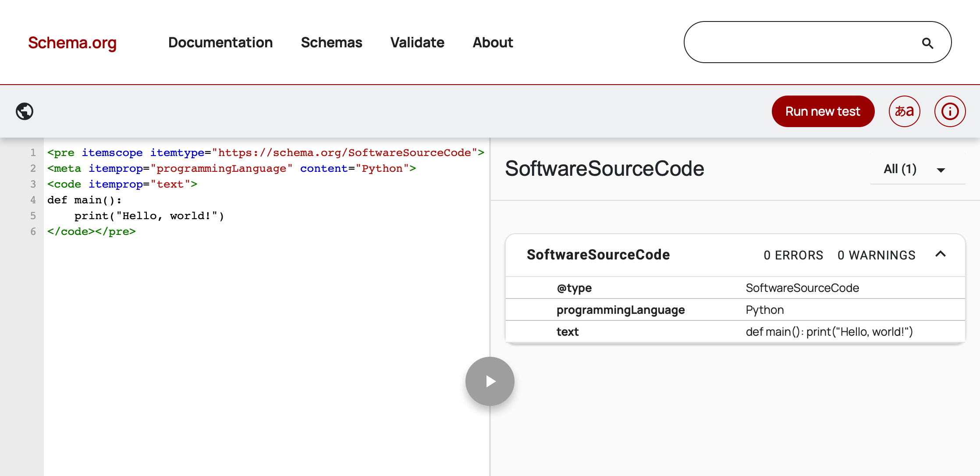Click the 0 WARNINGS label
The image size is (980, 476).
[877, 255]
